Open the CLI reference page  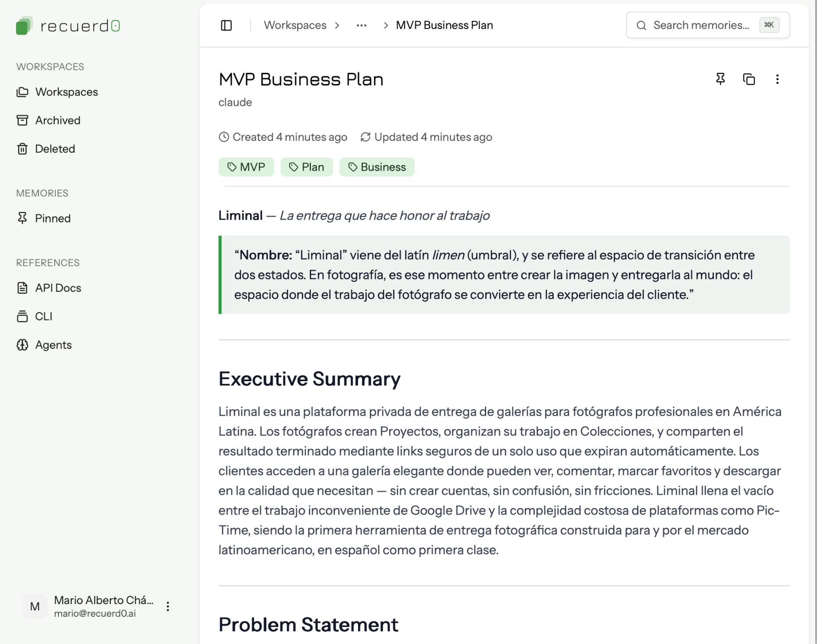[x=43, y=317]
